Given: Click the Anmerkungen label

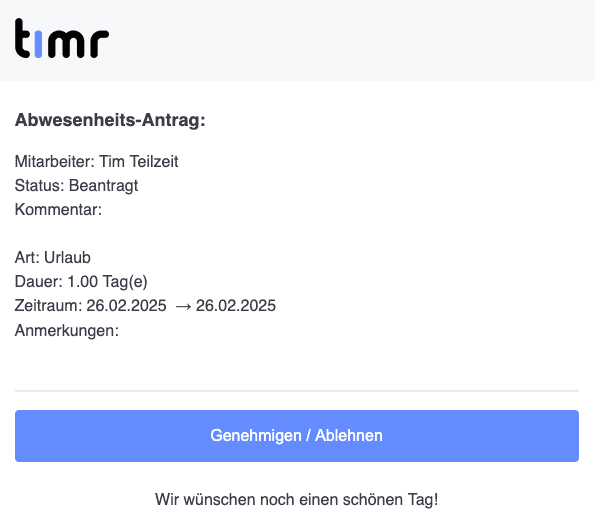Looking at the screenshot, I should tap(67, 331).
